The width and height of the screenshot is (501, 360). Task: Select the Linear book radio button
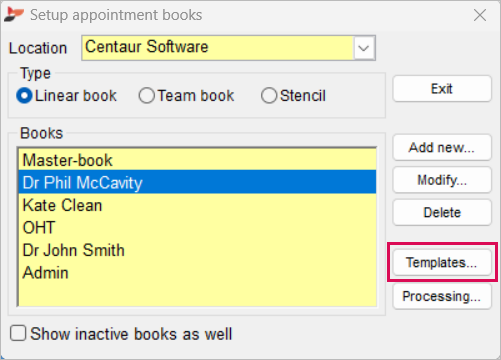(x=24, y=96)
